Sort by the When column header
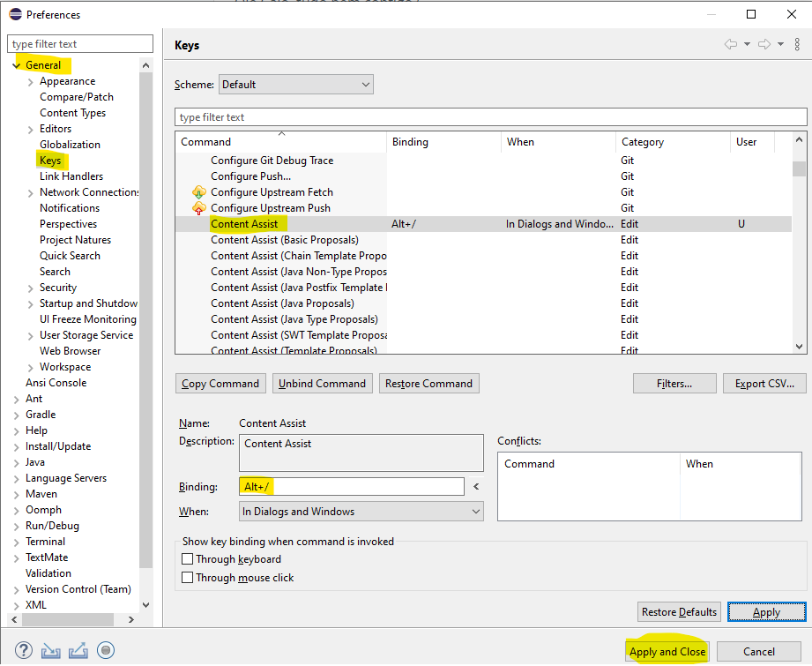Screen dimensions: 812x666 tap(558, 142)
